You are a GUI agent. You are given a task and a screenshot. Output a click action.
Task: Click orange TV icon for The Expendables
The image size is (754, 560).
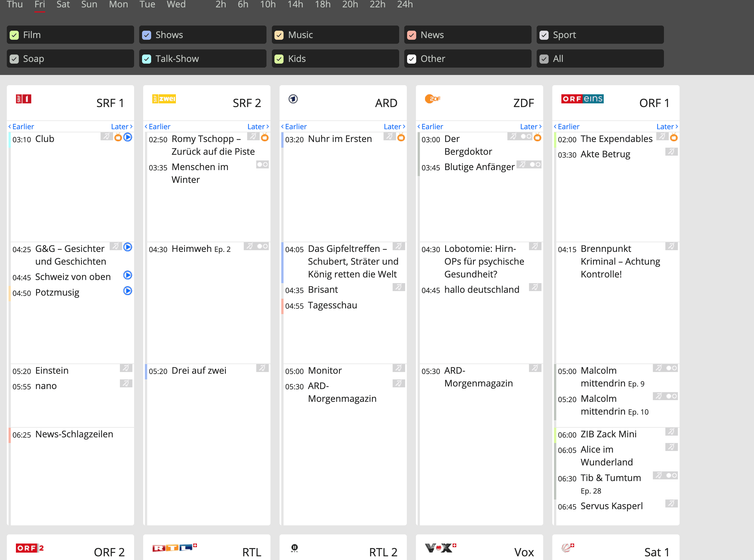(x=674, y=138)
